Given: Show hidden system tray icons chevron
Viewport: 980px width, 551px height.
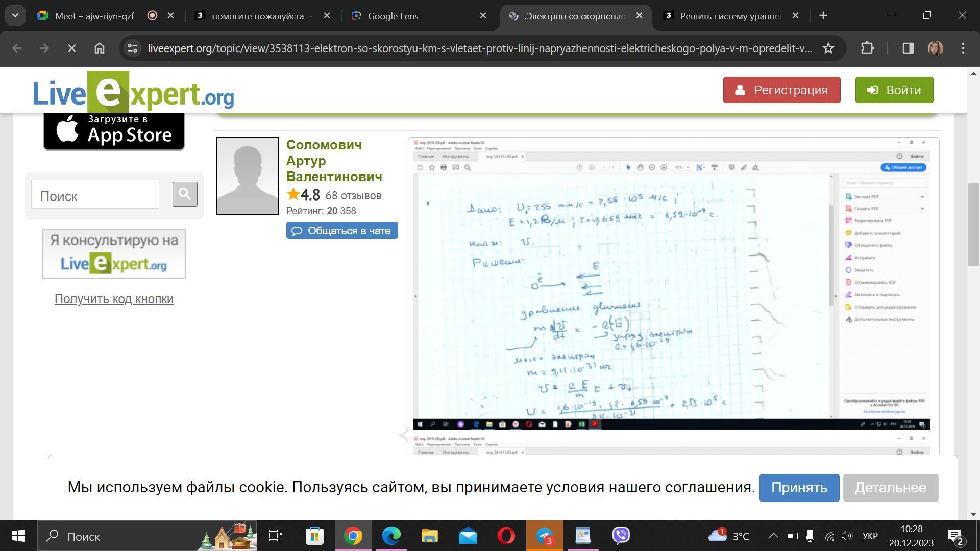Looking at the screenshot, I should click(x=773, y=536).
